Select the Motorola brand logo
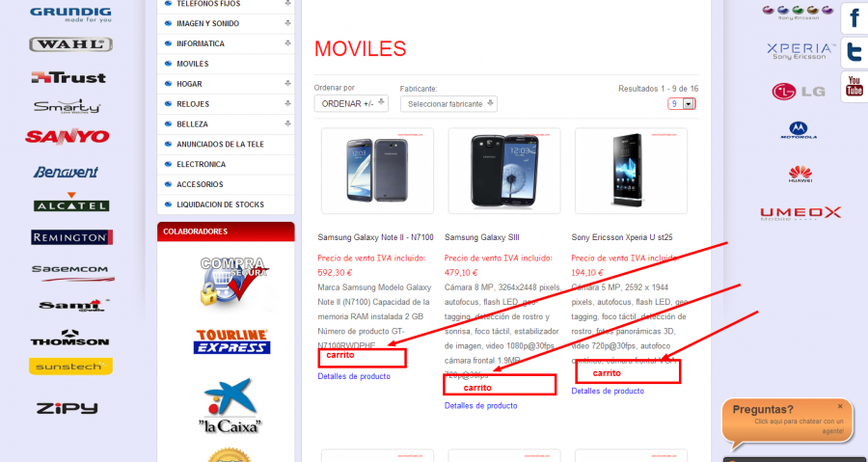This screenshot has width=868, height=462. point(799,130)
